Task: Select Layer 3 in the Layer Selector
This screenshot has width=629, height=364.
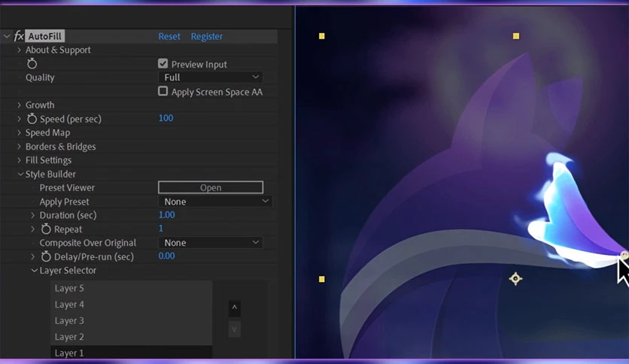Action: [131, 320]
